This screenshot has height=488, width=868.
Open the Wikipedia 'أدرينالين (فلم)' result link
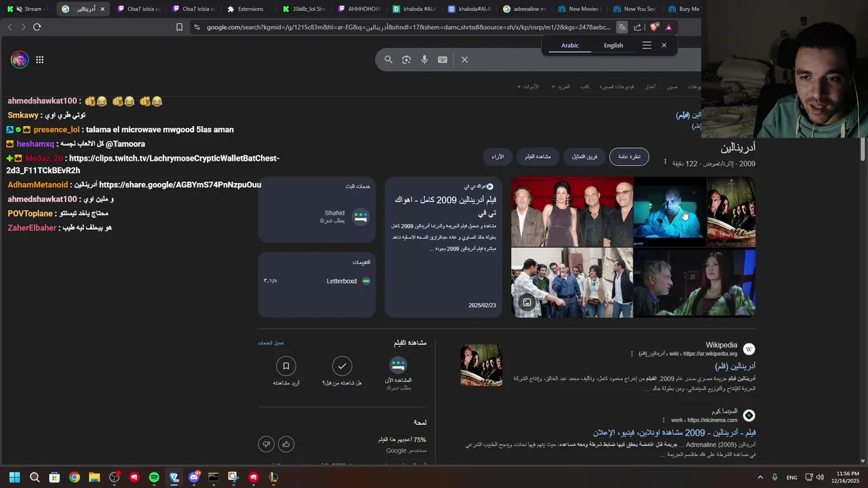[x=735, y=366]
